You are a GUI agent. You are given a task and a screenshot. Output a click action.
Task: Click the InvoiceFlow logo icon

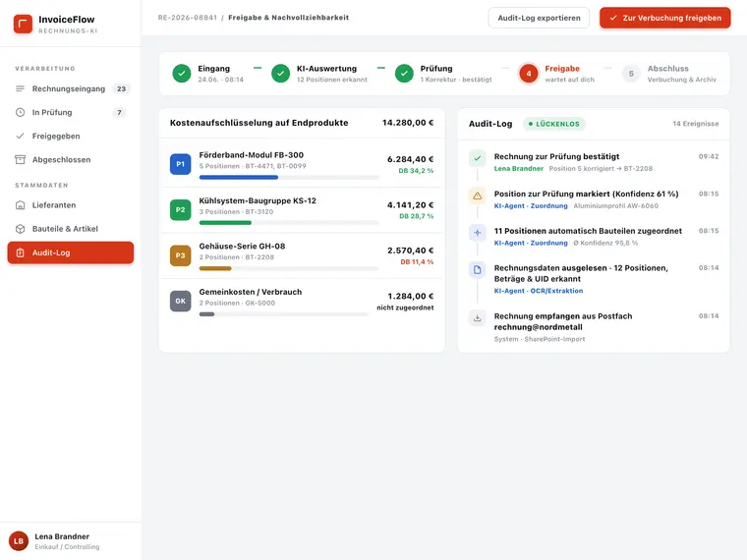[23, 24]
